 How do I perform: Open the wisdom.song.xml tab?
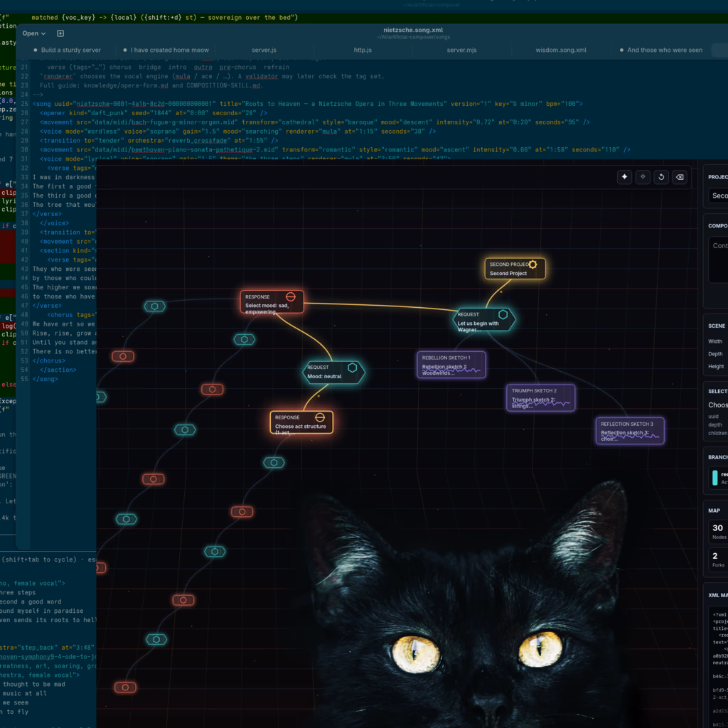point(561,50)
